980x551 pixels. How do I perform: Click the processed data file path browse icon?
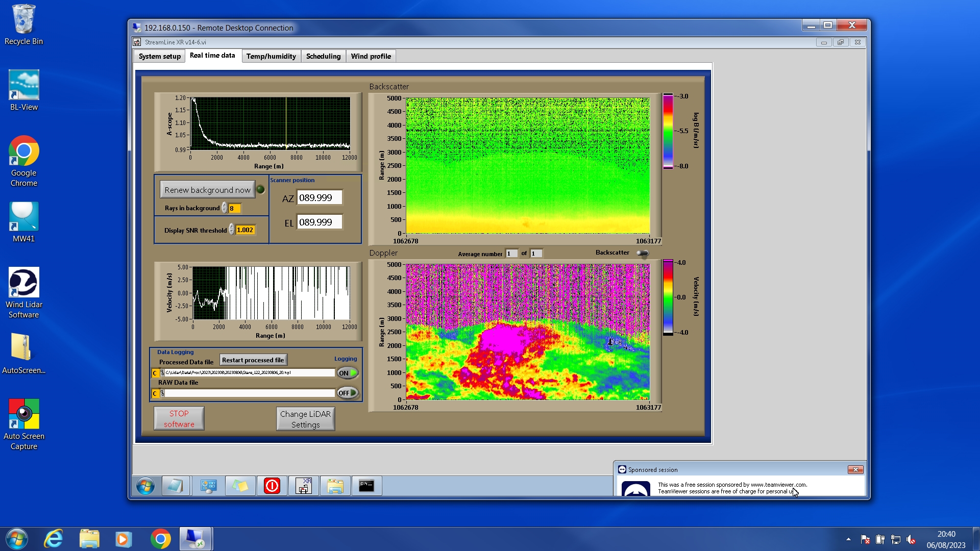click(x=162, y=373)
